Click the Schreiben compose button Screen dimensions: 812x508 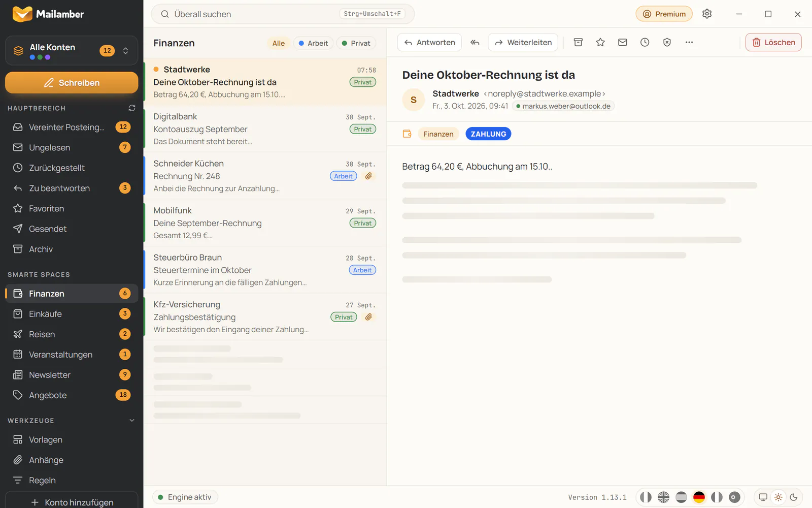pos(72,82)
